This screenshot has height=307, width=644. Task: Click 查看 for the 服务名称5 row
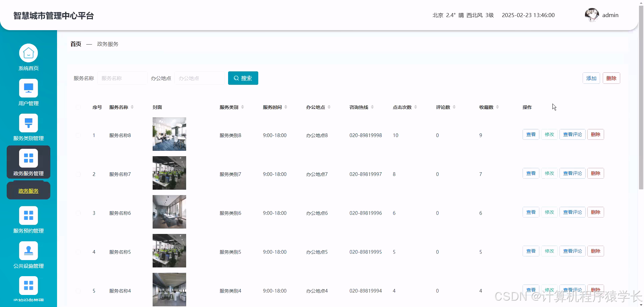pyautogui.click(x=531, y=251)
